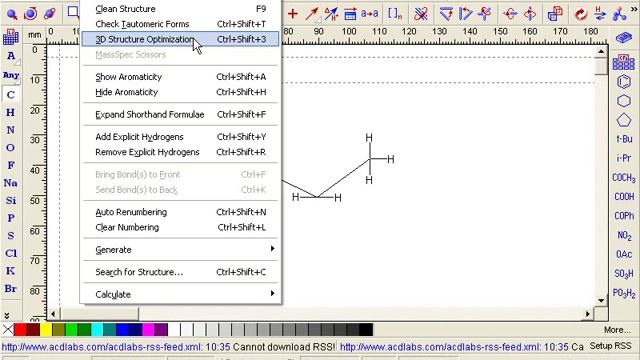Select the zoom magnifier tool
This screenshot has height=360, width=640.
pos(12,14)
